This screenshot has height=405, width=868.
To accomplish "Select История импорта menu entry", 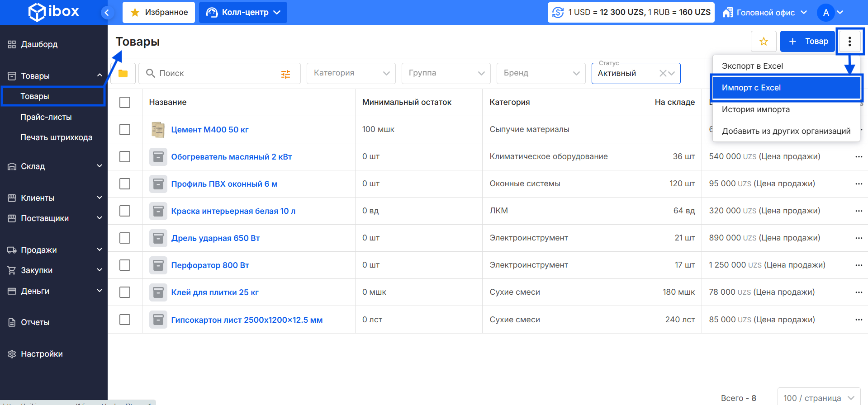I will click(x=755, y=109).
